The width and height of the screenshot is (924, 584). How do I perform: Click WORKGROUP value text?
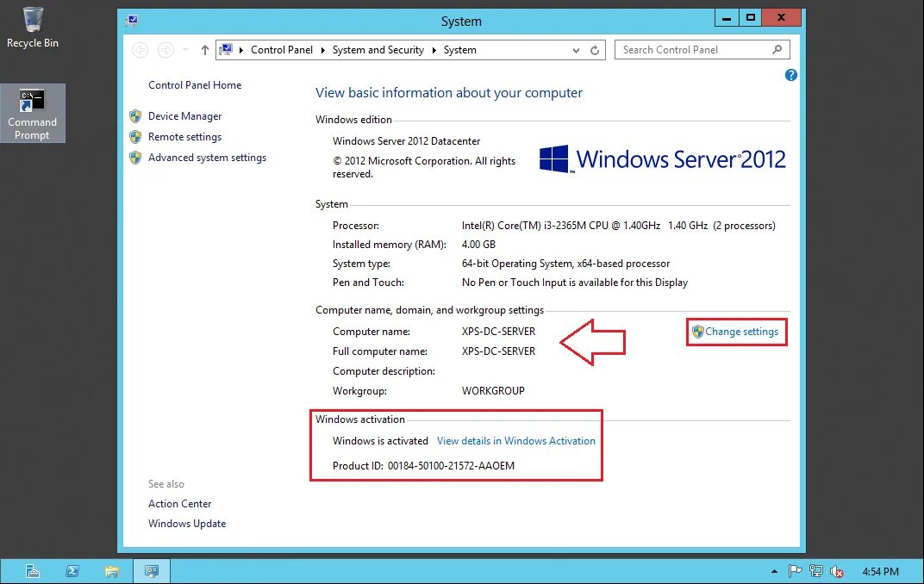493,390
